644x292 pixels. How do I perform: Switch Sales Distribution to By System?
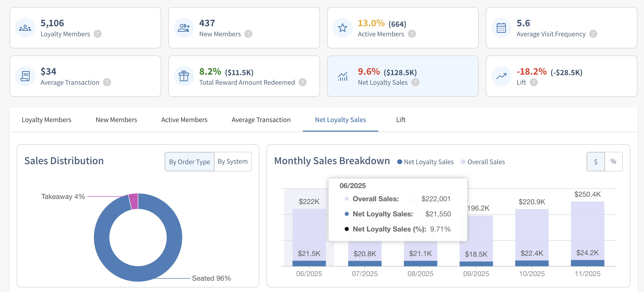[233, 162]
